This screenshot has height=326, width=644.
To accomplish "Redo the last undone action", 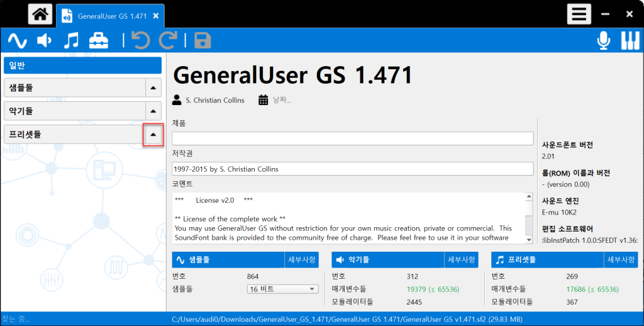I will pyautogui.click(x=168, y=40).
